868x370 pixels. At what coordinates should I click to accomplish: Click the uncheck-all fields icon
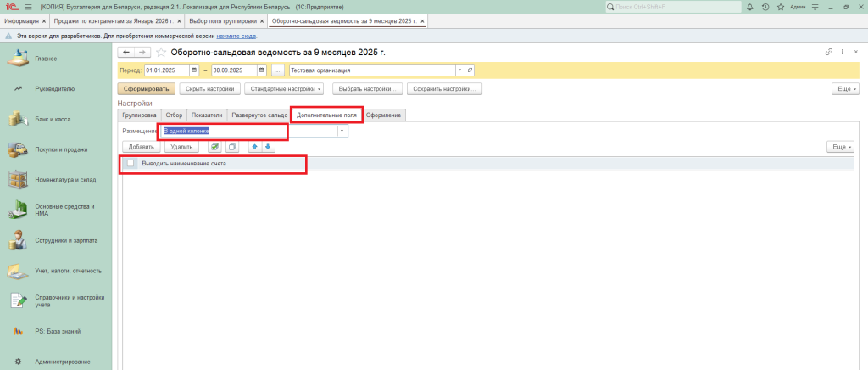point(231,147)
